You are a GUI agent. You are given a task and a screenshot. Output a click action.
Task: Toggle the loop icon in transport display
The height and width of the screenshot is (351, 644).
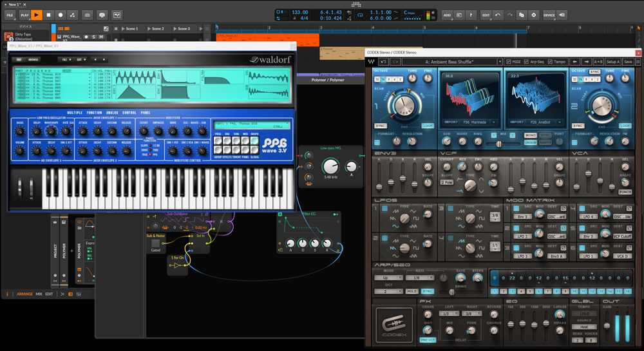(360, 15)
